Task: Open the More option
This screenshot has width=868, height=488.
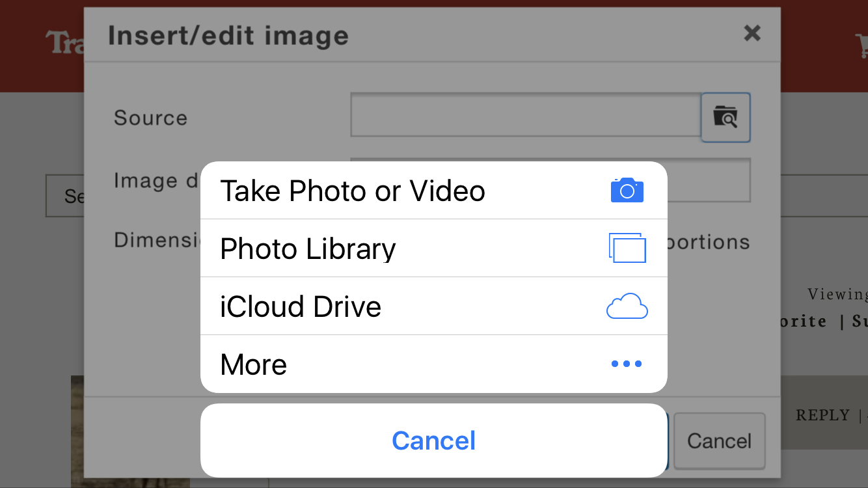Action: pyautogui.click(x=434, y=364)
